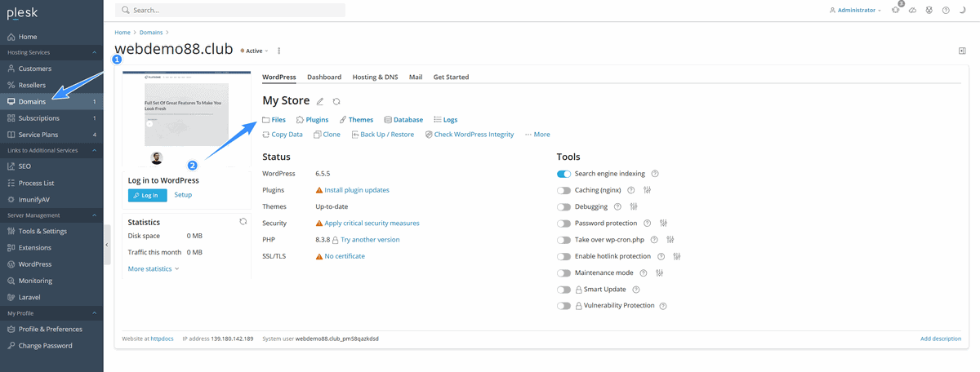This screenshot has width=980, height=372.
Task: Open hotlink protection settings sliders icon
Action: pyautogui.click(x=677, y=256)
